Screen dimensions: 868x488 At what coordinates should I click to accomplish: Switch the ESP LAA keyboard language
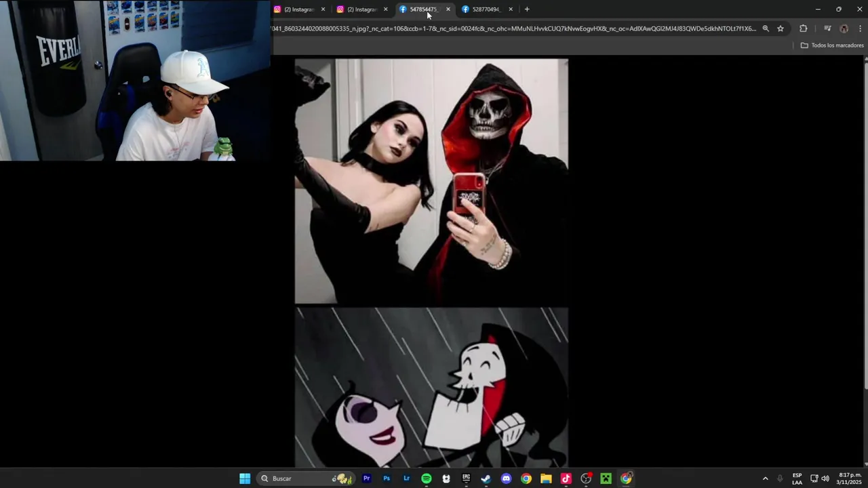[797, 479]
